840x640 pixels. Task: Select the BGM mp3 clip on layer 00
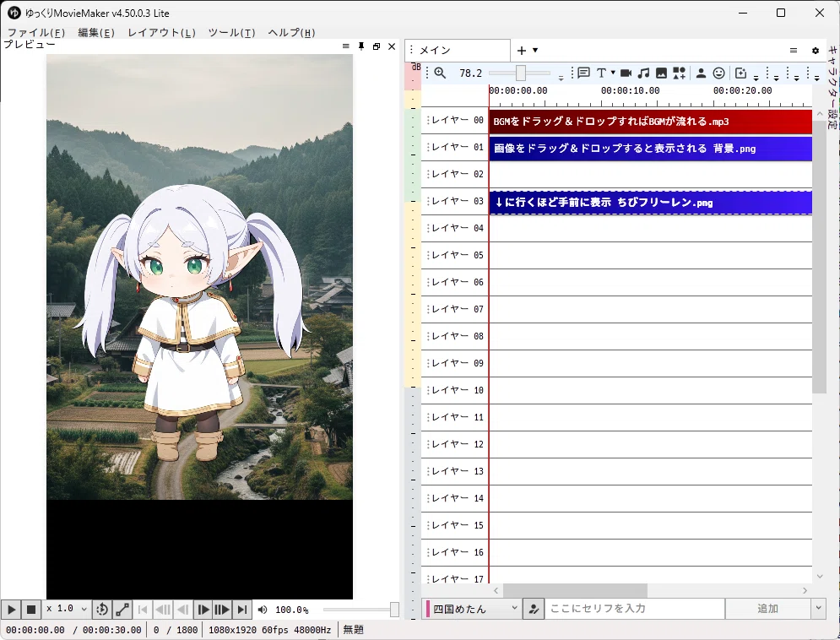pyautogui.click(x=650, y=122)
